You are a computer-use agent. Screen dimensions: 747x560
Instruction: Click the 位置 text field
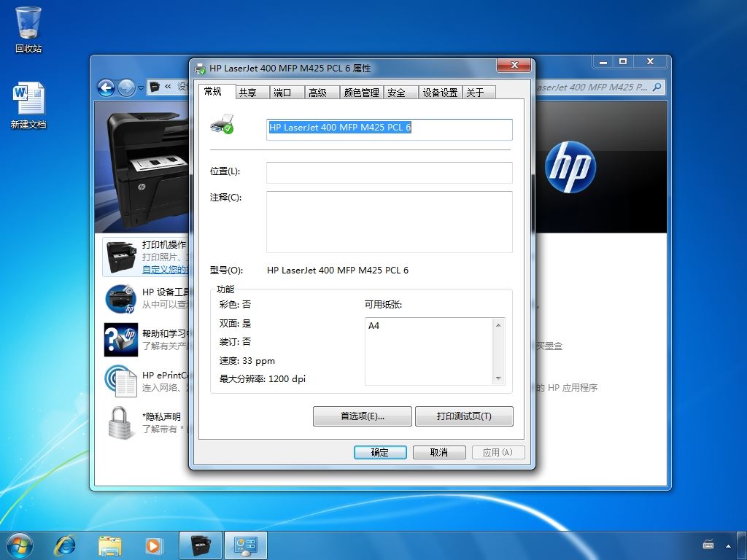click(x=390, y=172)
